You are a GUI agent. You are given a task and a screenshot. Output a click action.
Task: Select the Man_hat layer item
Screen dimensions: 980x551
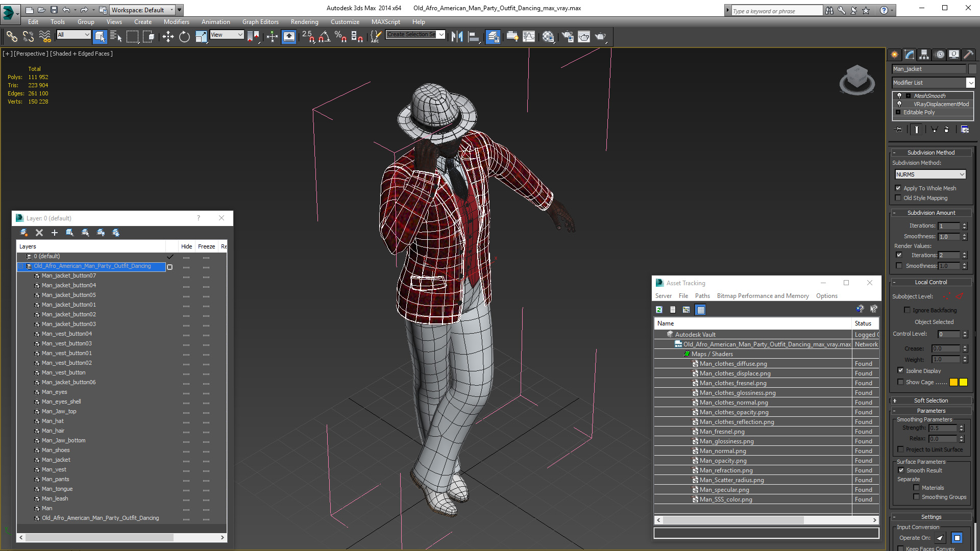53,421
